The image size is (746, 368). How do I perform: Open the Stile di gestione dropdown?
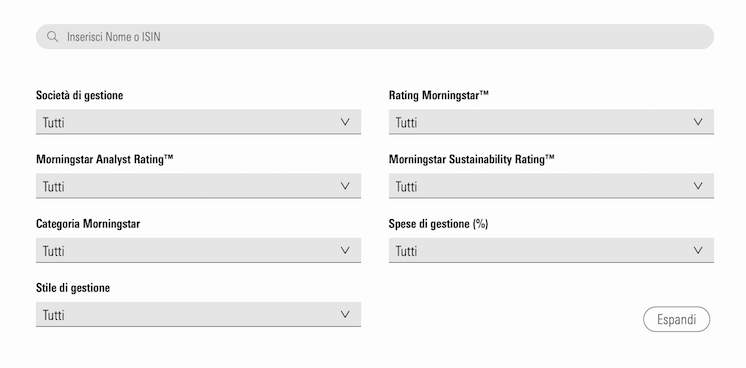click(198, 315)
